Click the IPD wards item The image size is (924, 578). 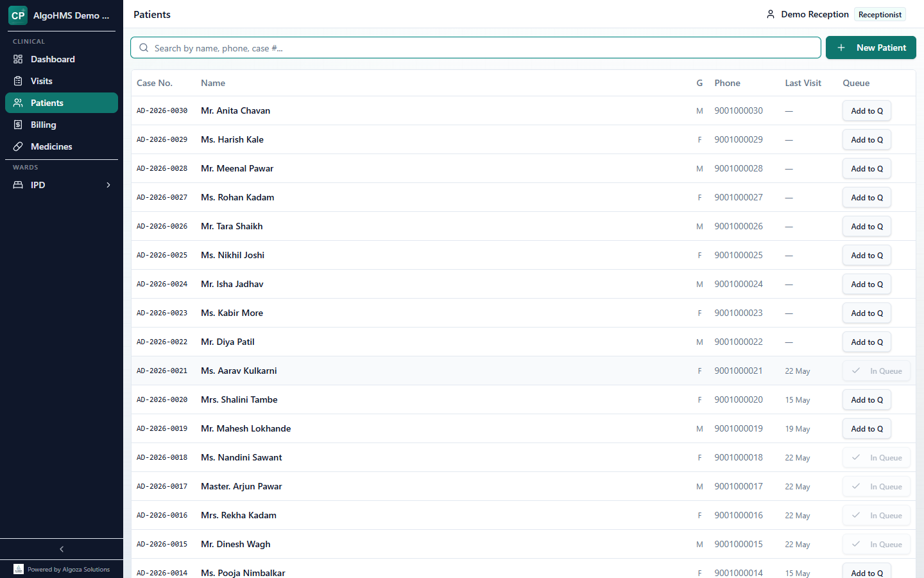(x=62, y=185)
